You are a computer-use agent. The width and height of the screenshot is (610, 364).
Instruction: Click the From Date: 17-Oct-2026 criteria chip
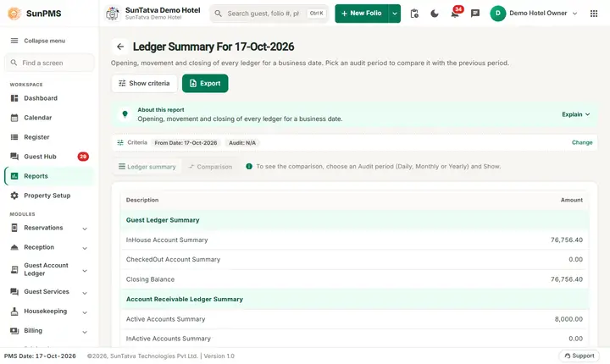click(x=186, y=143)
